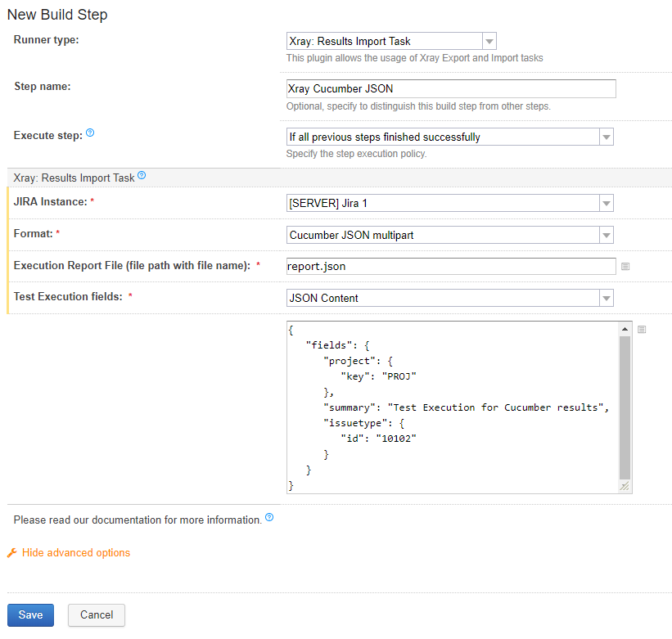Click Save button
Image resolution: width=672 pixels, height=639 pixels.
[30, 615]
